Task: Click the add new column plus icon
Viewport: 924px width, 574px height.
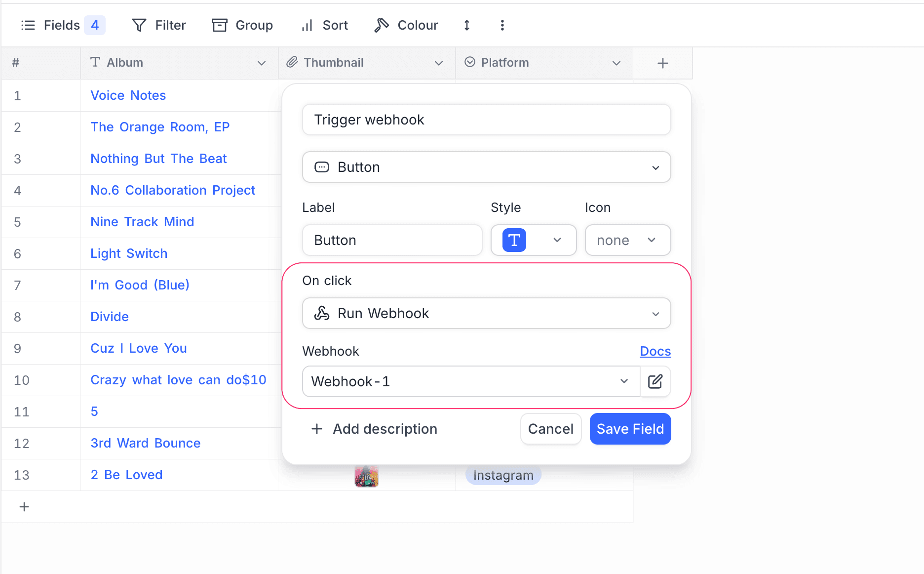Action: coord(662,63)
